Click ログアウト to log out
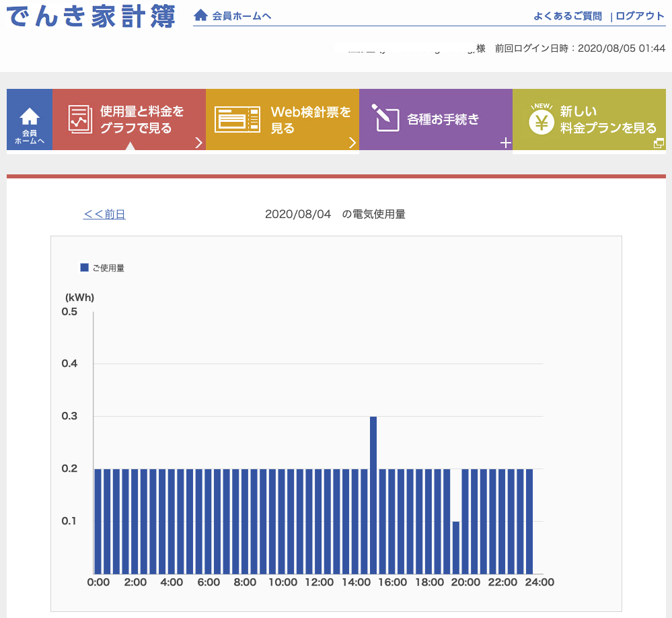The image size is (672, 618). [x=640, y=16]
